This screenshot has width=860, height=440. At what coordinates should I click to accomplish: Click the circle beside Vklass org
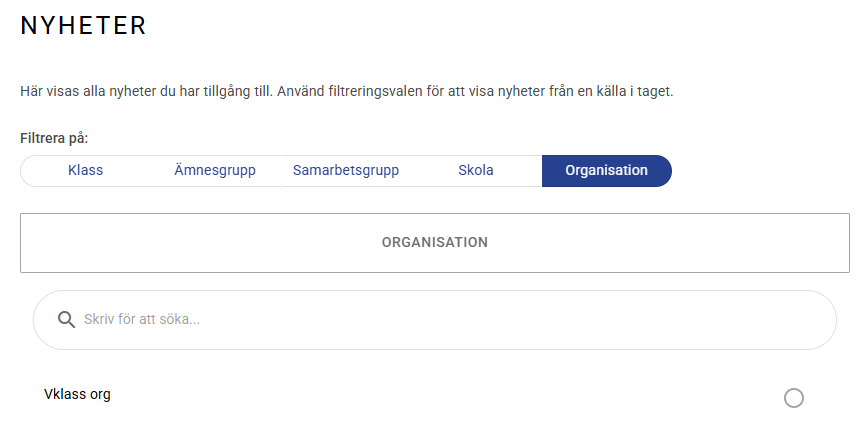click(x=794, y=398)
